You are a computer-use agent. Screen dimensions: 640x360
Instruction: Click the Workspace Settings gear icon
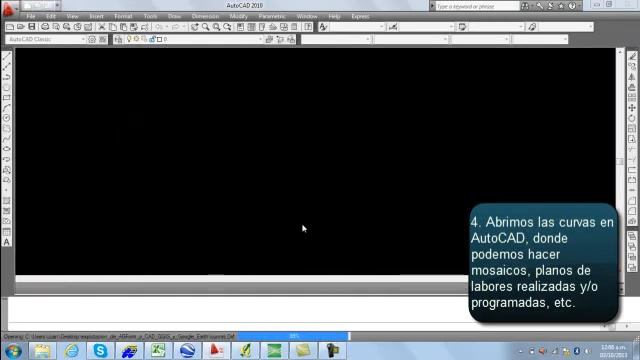coord(92,39)
